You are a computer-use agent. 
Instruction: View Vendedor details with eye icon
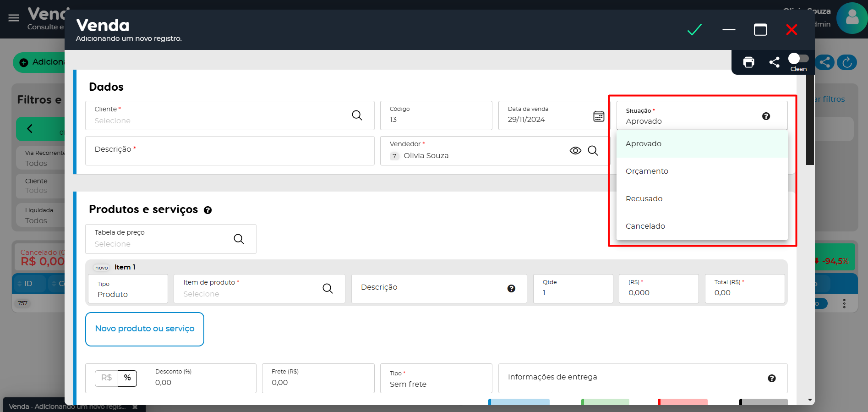click(575, 151)
